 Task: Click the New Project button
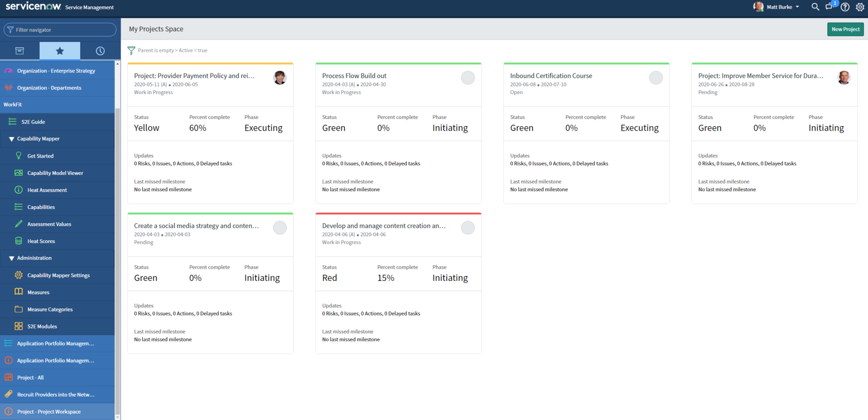click(845, 29)
